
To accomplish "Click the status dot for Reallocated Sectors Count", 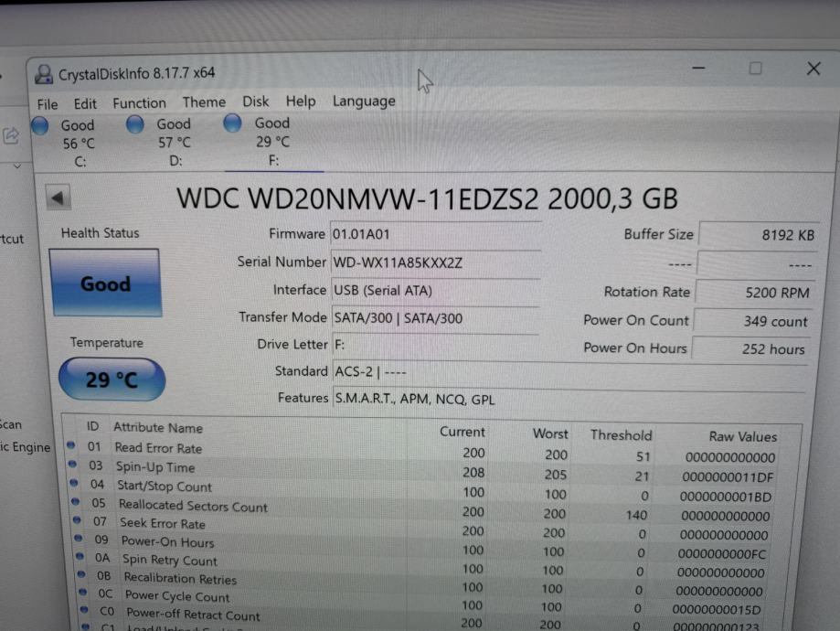I will pyautogui.click(x=72, y=504).
